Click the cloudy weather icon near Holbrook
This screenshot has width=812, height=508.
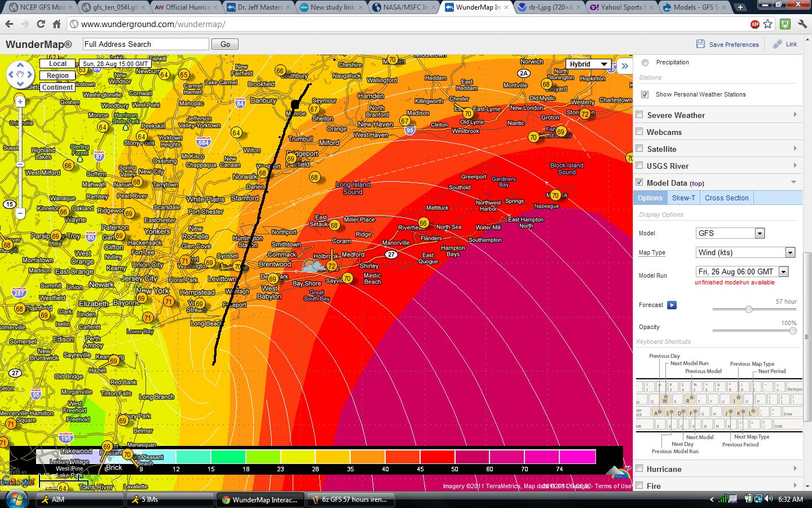coord(312,266)
